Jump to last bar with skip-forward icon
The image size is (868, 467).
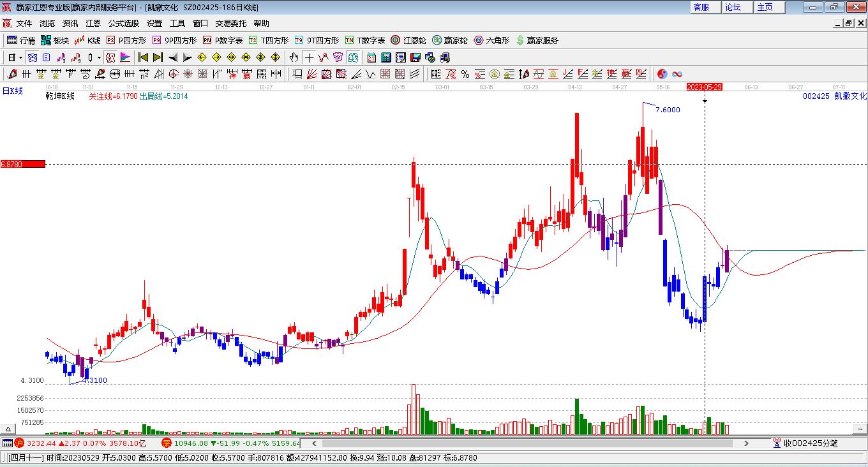tap(158, 57)
